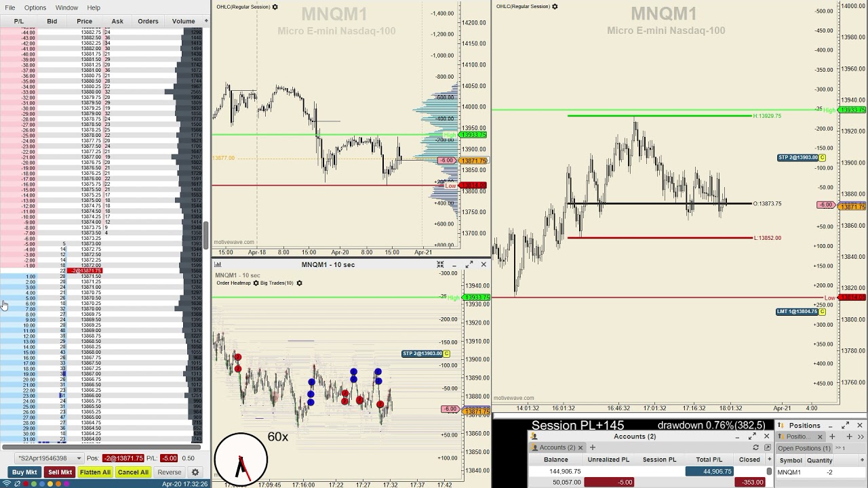Viewport: 868px width, 488px height.
Task: Open the File menu
Action: [10, 7]
